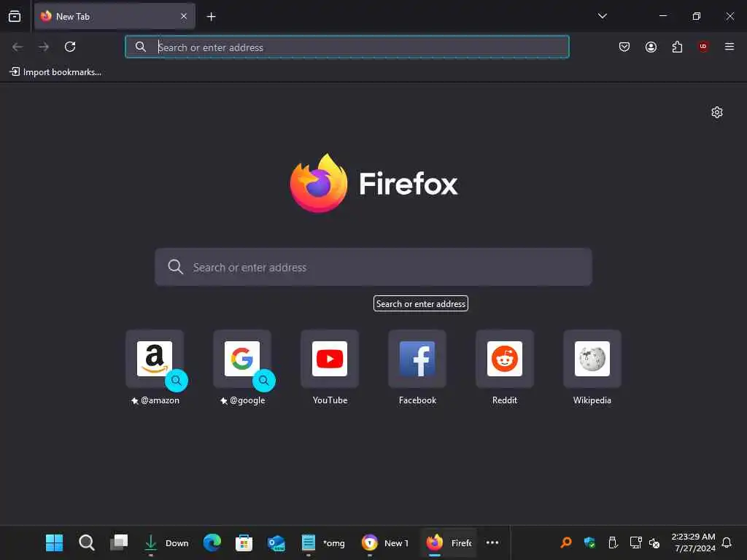Viewport: 747px width, 560px height.
Task: Open the Windows Start menu
Action: pyautogui.click(x=54, y=542)
